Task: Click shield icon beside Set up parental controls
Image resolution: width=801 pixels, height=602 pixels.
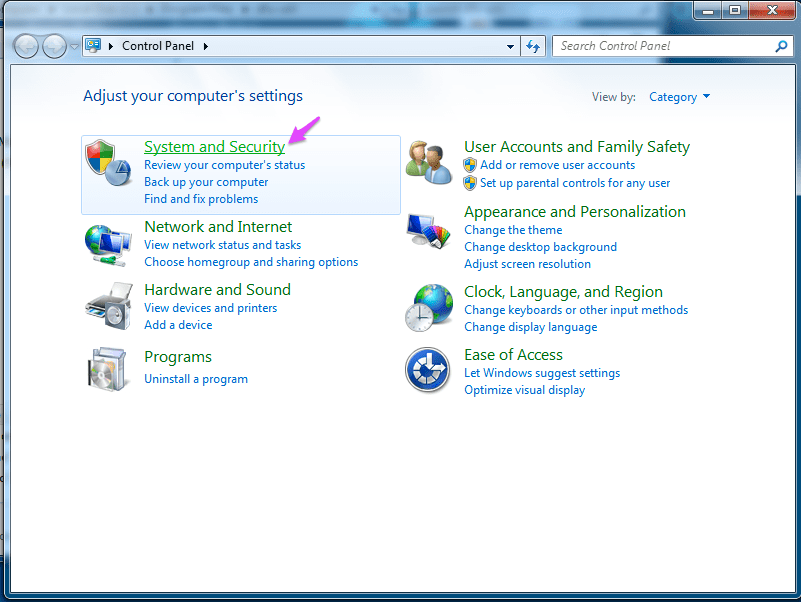Action: pos(470,183)
